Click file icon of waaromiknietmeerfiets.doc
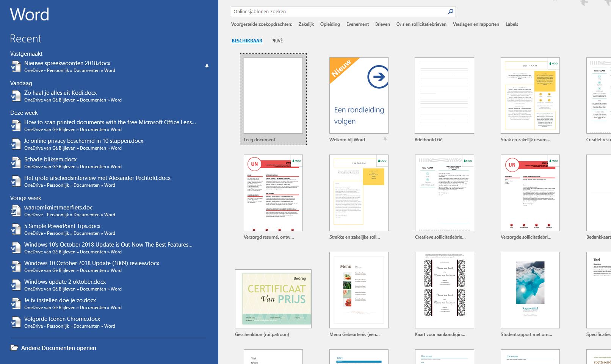 [x=16, y=211]
